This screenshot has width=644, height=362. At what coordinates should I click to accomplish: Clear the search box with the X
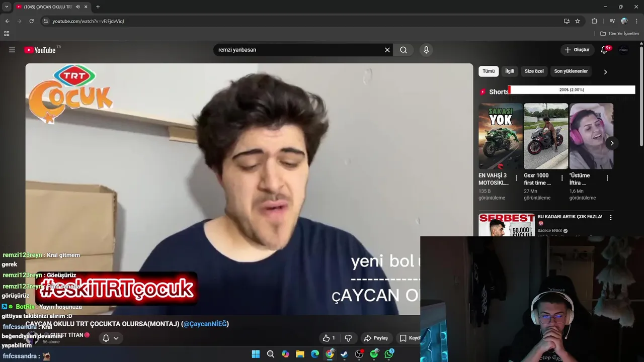click(387, 50)
